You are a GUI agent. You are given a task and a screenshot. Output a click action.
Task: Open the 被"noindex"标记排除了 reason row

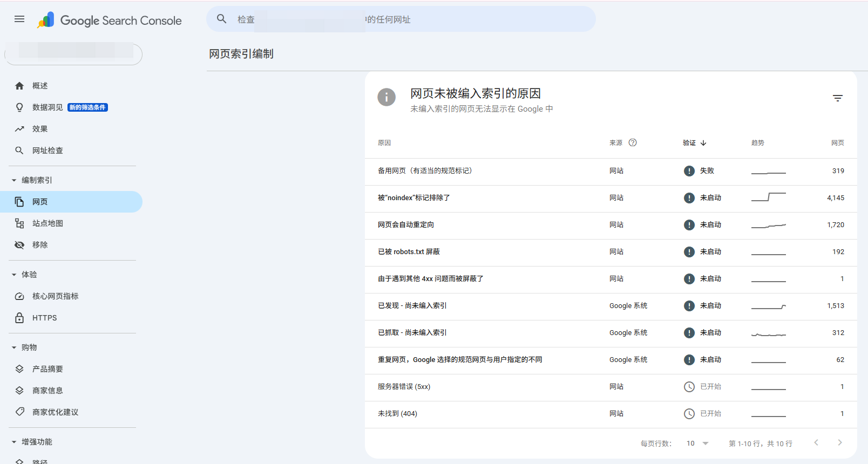tap(414, 198)
